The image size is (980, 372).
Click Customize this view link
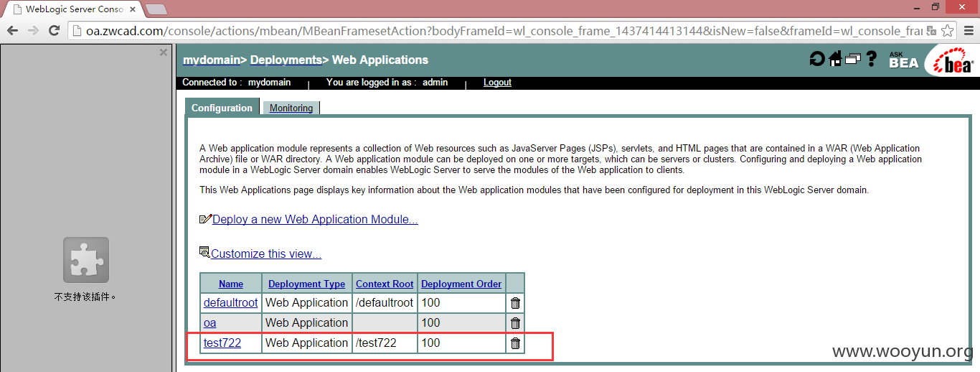click(266, 254)
